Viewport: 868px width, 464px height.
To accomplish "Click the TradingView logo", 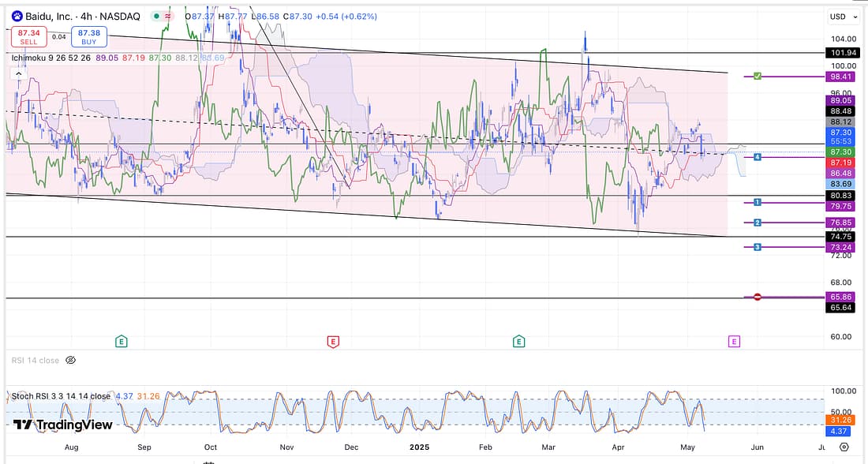I will [x=62, y=425].
